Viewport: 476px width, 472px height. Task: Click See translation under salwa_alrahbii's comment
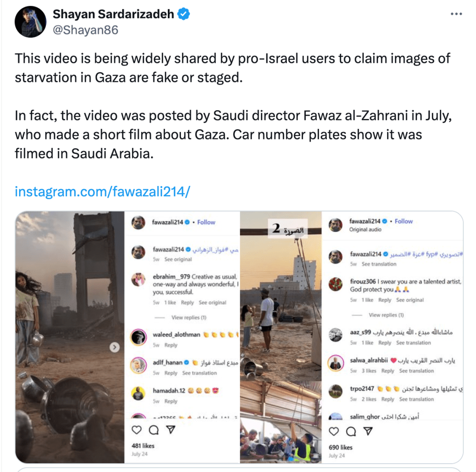pyautogui.click(x=416, y=371)
